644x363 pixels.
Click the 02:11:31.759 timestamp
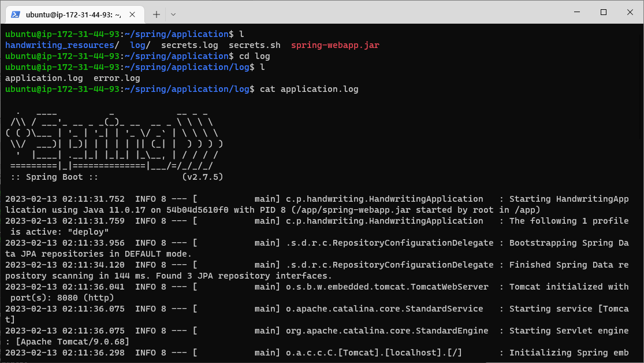click(94, 221)
